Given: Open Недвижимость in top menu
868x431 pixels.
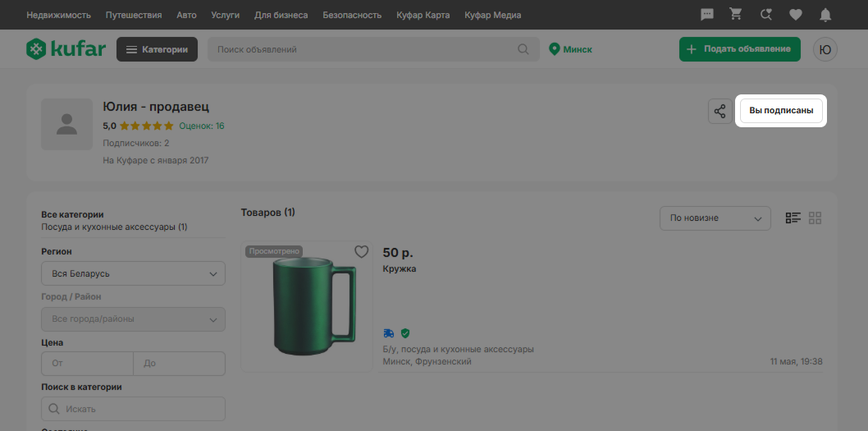Looking at the screenshot, I should [x=59, y=15].
